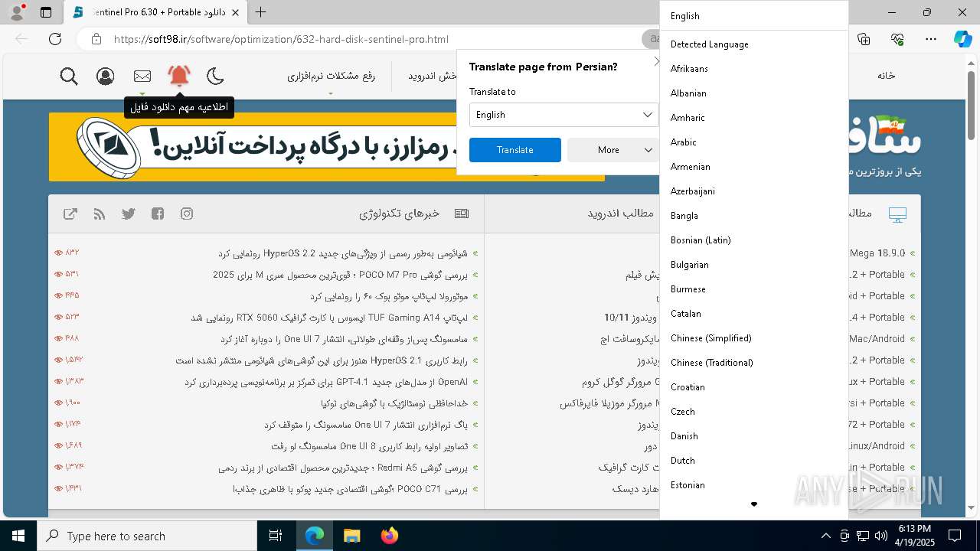
Task: Open the Copilot sidebar icon
Action: [963, 39]
